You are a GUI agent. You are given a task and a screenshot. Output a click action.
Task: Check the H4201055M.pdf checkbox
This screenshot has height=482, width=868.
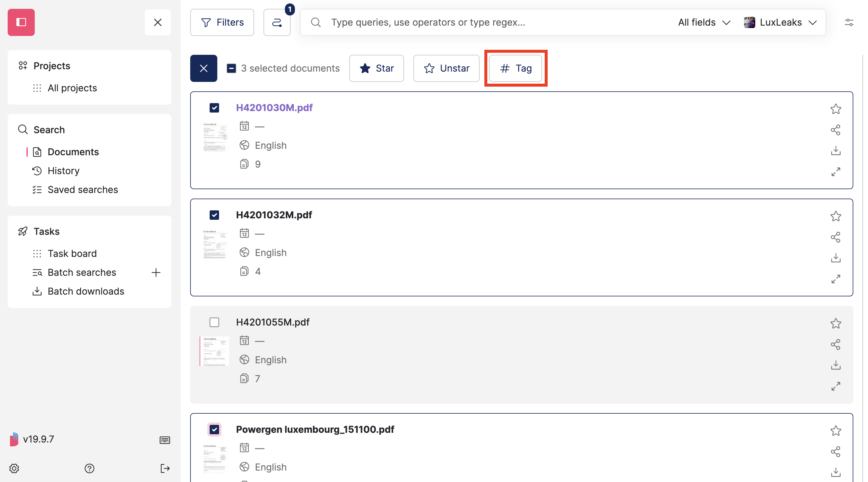214,322
